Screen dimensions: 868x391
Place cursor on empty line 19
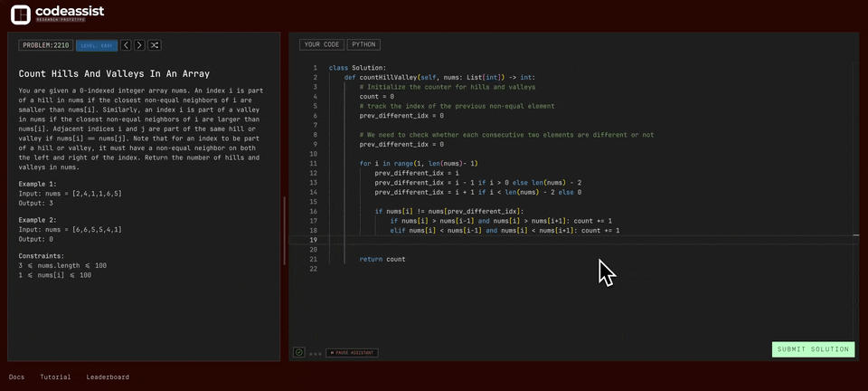pos(542,240)
